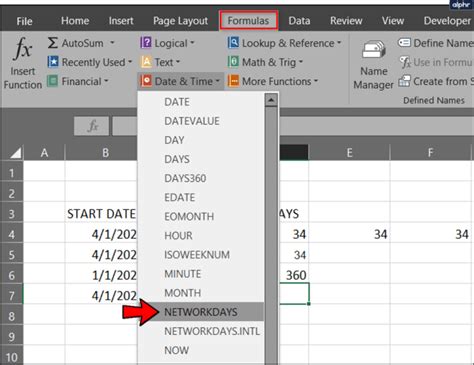
Task: Click the Financial functions icon
Action: click(52, 81)
